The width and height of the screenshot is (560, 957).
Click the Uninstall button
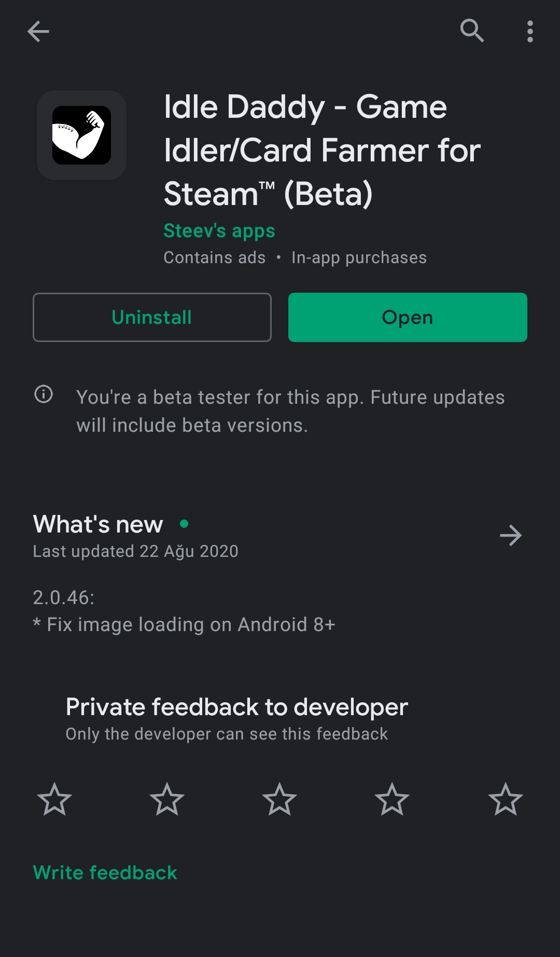(x=152, y=317)
